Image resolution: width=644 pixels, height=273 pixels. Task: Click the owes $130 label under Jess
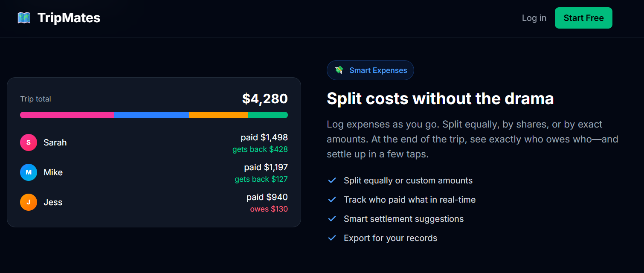[269, 209]
